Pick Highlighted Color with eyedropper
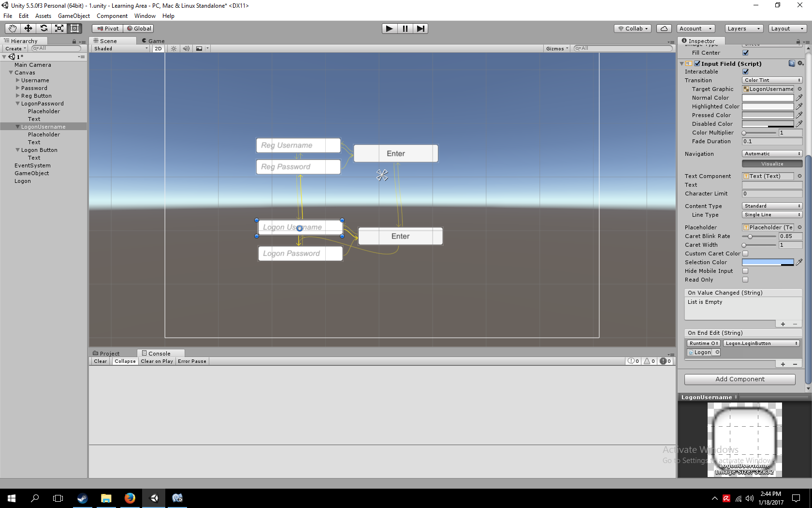Viewport: 812px width, 508px height. [799, 106]
